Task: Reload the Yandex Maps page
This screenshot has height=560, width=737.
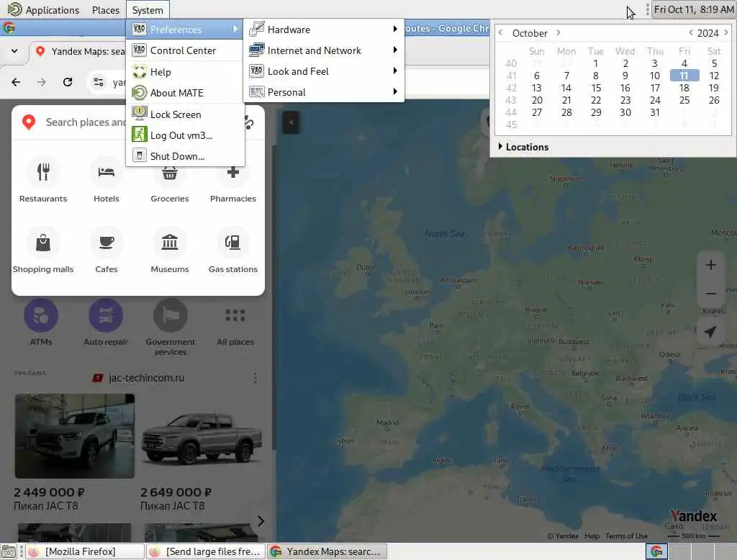Action: (68, 82)
